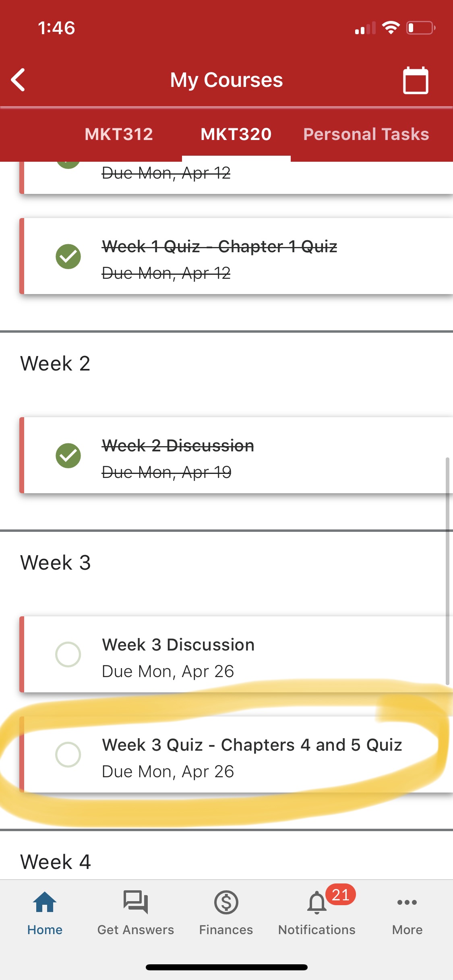
Task: Open Finances dollar icon
Action: click(226, 903)
